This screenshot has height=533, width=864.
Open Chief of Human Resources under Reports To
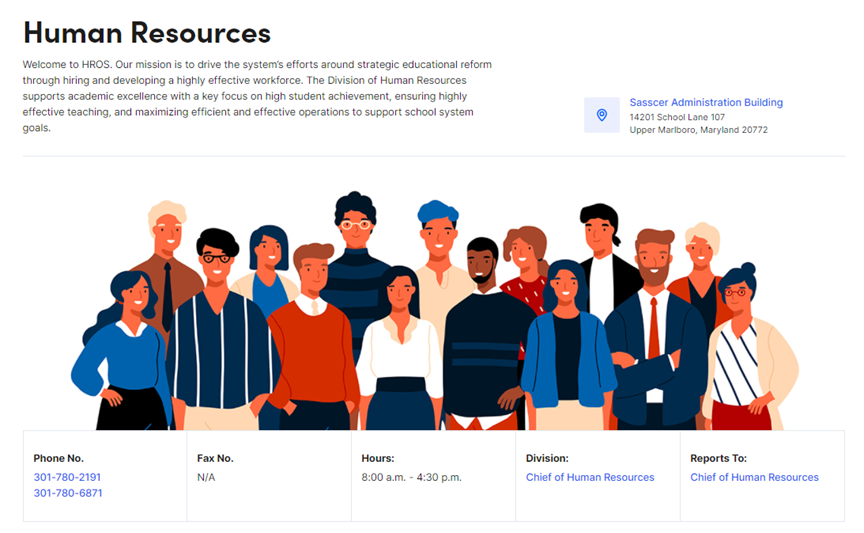pos(754,477)
